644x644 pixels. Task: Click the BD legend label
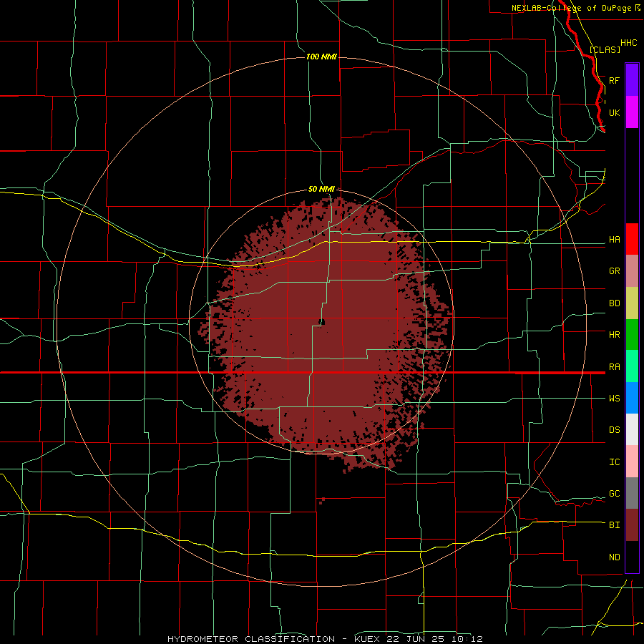click(x=614, y=303)
